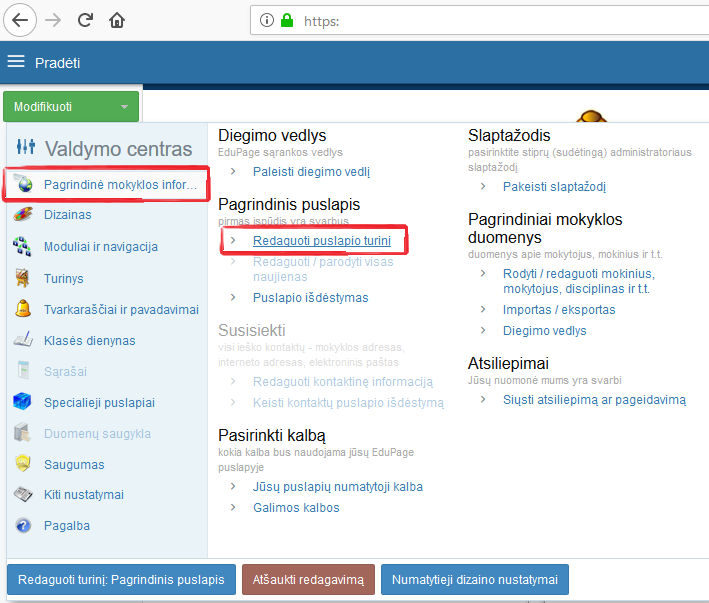
Task: Click chevron beside Importas / eksportas
Action: 483,309
